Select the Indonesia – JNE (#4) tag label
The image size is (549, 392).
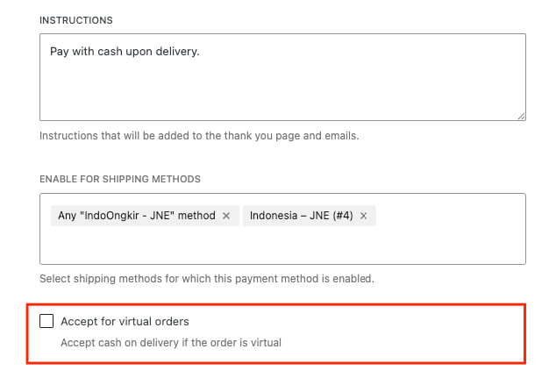coord(301,216)
